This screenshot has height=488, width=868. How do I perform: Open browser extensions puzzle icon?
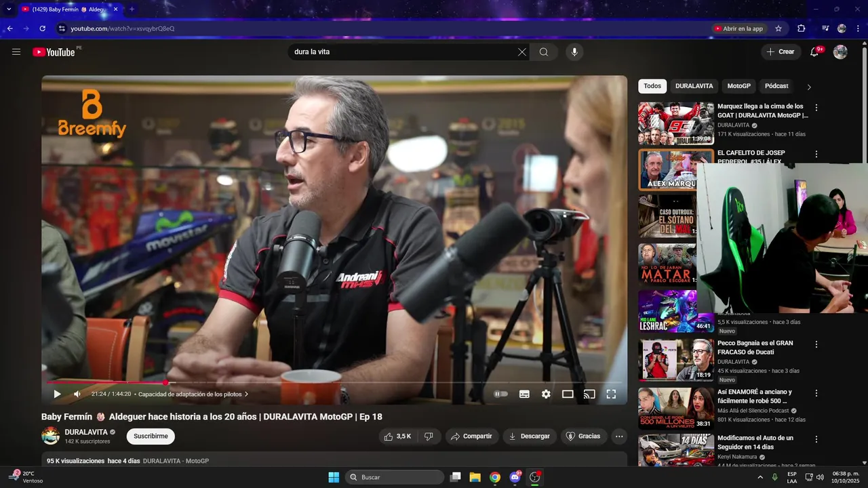click(x=802, y=28)
